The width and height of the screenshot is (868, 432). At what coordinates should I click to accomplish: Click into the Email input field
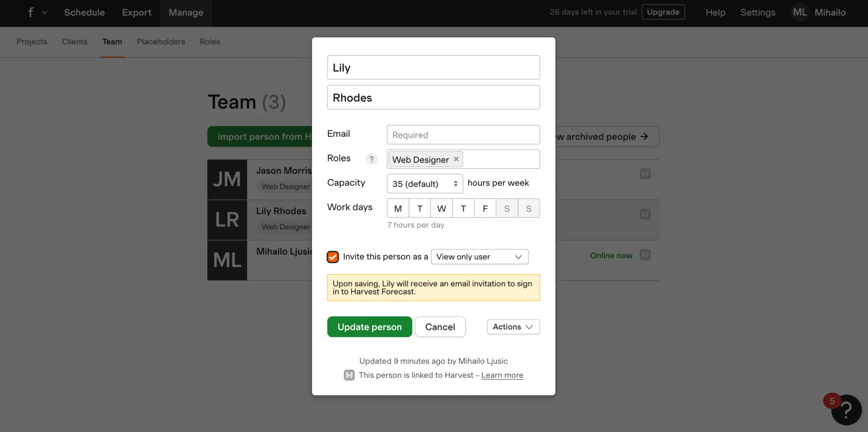[x=463, y=135]
